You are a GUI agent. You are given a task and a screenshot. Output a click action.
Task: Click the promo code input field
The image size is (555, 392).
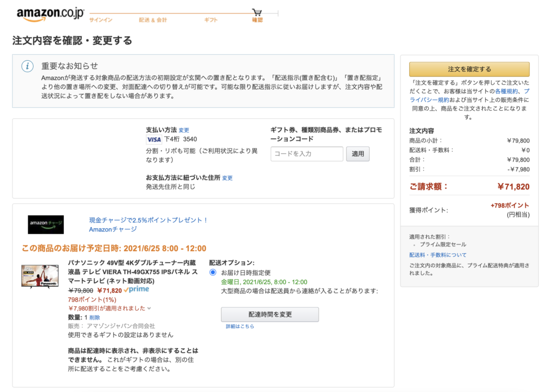(x=307, y=154)
